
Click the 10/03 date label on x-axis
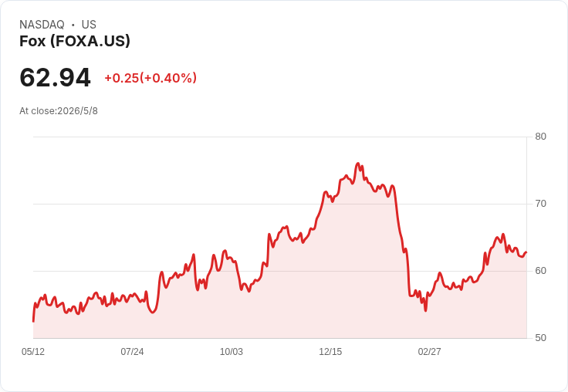[x=232, y=352]
